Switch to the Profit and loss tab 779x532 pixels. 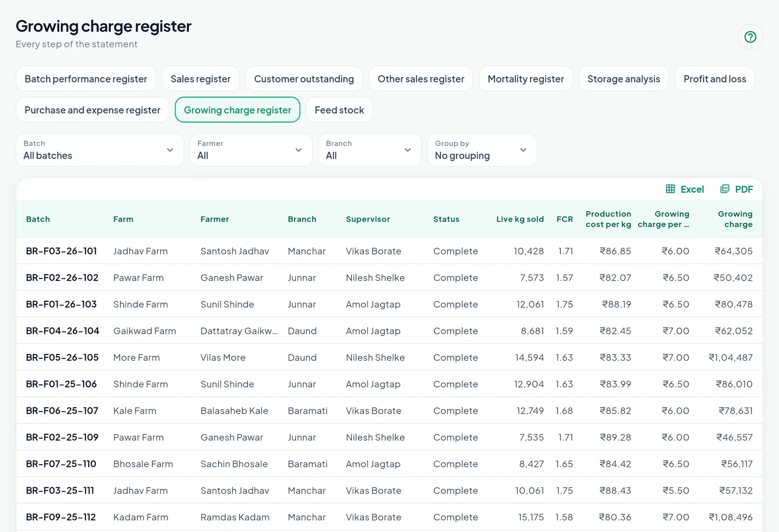click(x=715, y=79)
